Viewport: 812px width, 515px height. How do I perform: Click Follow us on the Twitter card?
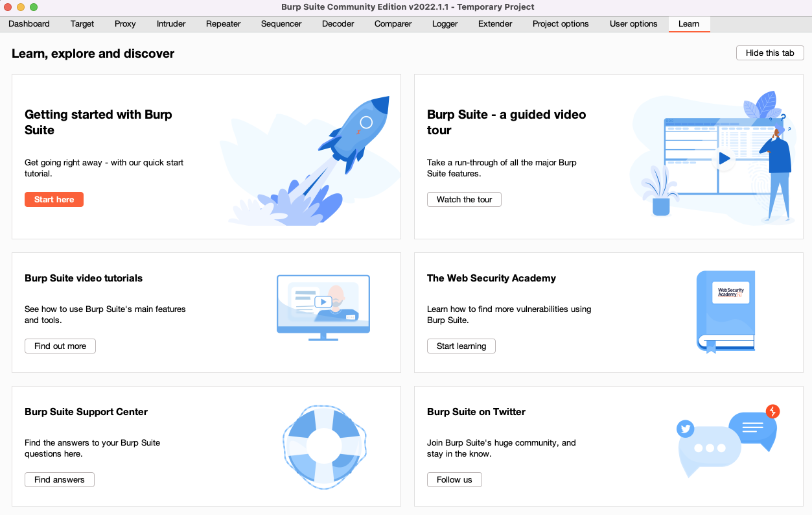point(454,479)
